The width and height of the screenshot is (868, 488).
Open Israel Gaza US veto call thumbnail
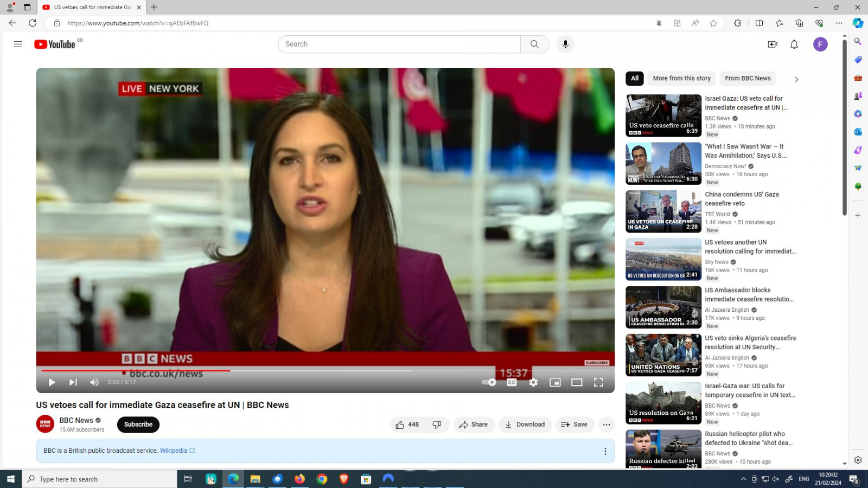tap(663, 115)
